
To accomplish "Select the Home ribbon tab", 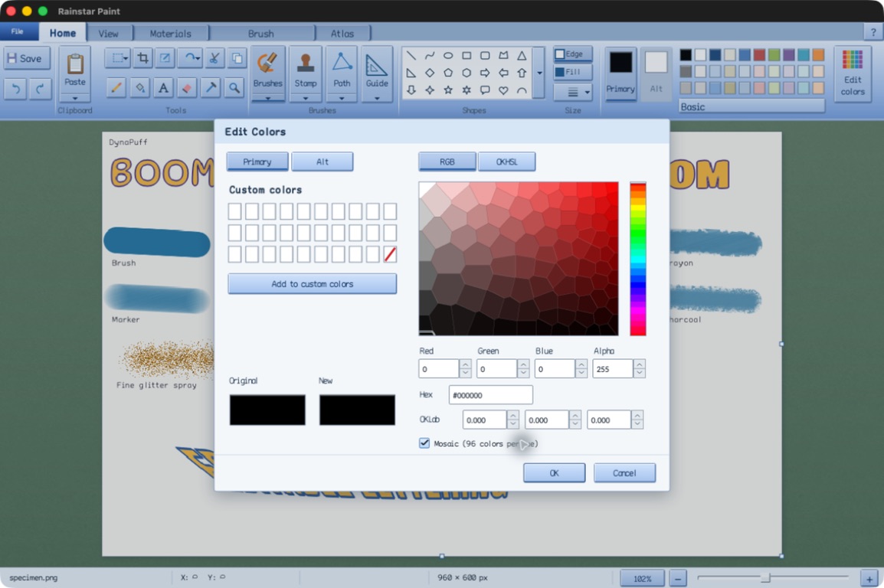I will tap(63, 33).
